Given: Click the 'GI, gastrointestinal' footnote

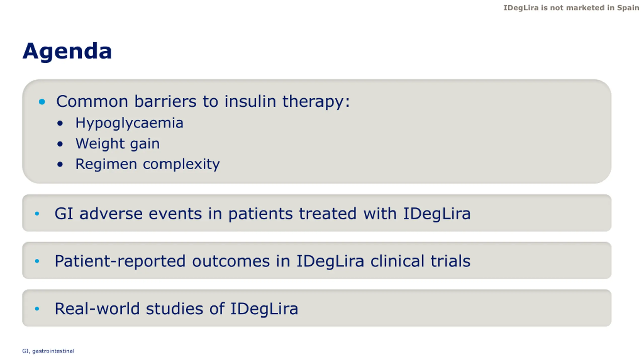Looking at the screenshot, I should tap(48, 351).
